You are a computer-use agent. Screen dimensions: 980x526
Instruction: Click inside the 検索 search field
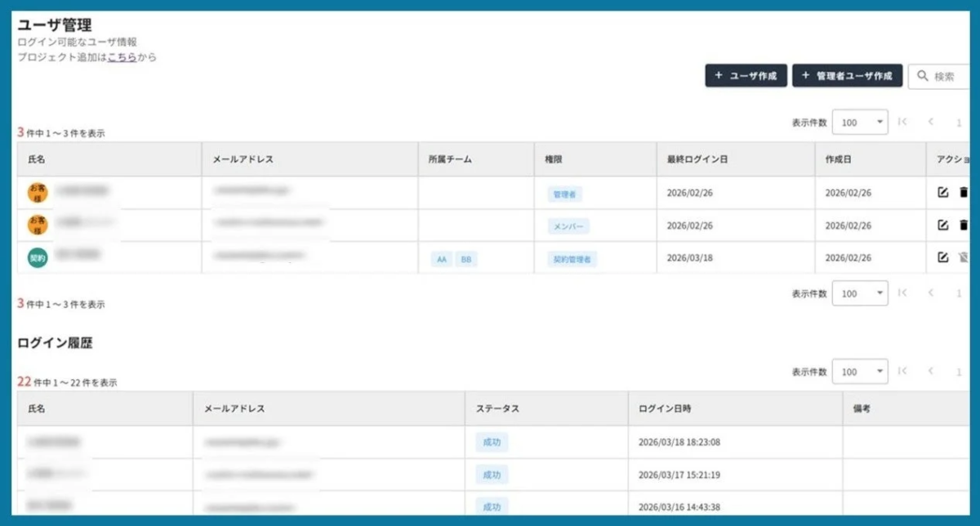tap(947, 76)
